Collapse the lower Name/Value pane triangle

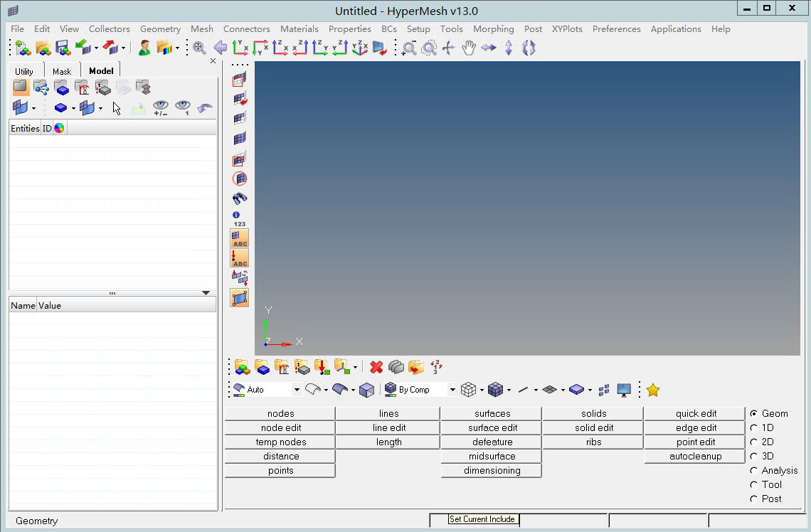click(x=206, y=293)
